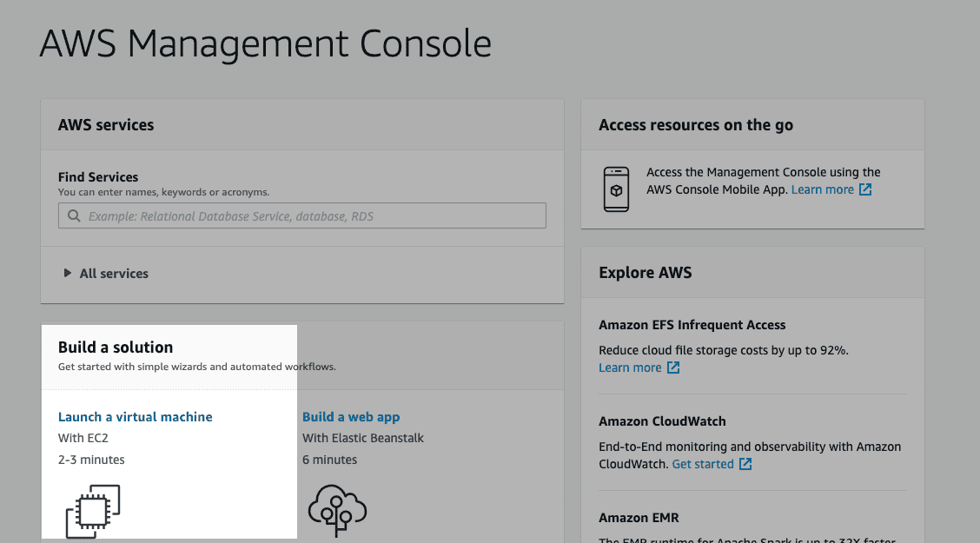The height and width of the screenshot is (543, 980).
Task: Click the Amazon EMR heading
Action: [639, 517]
